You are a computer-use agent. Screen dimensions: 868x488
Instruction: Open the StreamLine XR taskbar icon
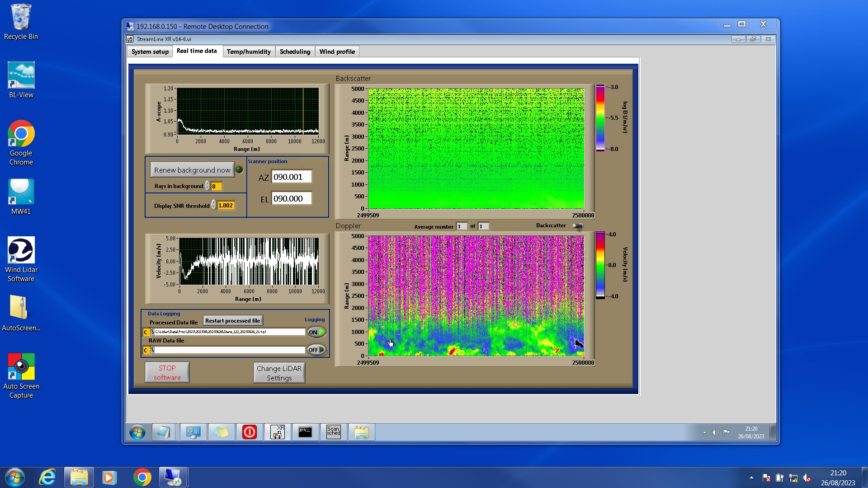(277, 432)
